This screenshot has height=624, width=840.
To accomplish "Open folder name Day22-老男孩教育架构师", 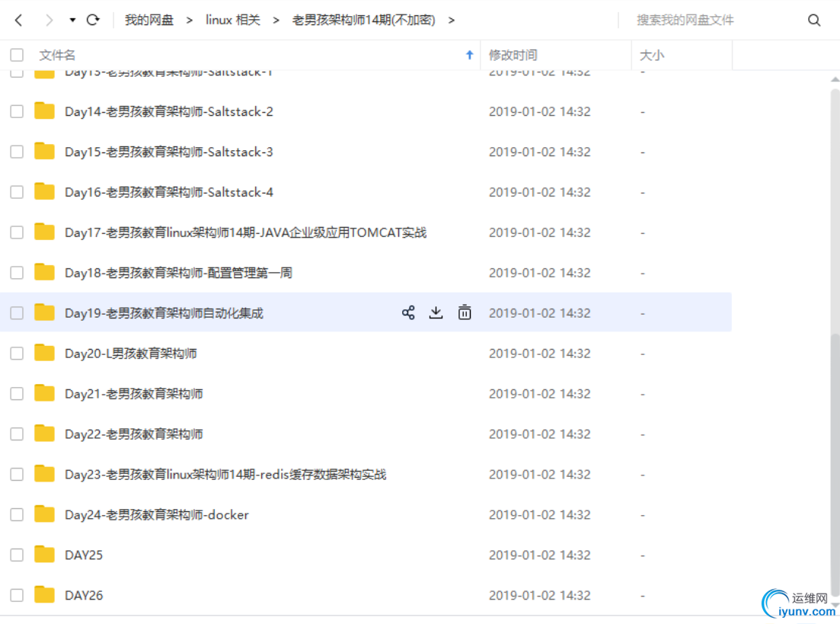I will coord(134,434).
